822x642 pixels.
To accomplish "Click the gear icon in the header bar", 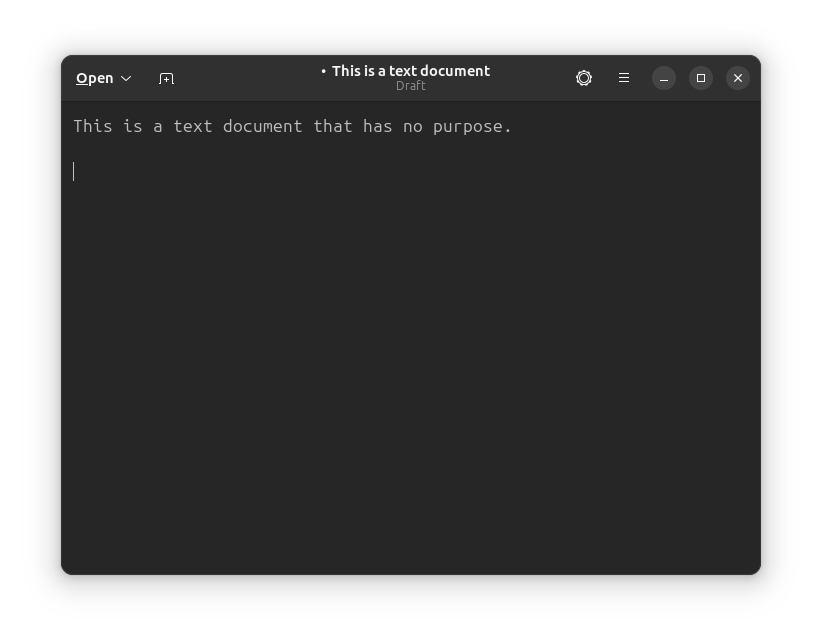I will pyautogui.click(x=583, y=78).
